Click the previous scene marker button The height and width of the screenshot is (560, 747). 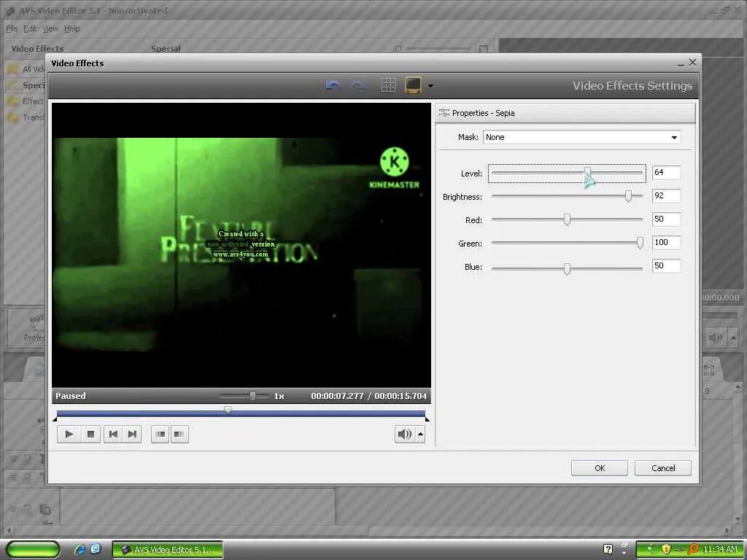point(160,434)
